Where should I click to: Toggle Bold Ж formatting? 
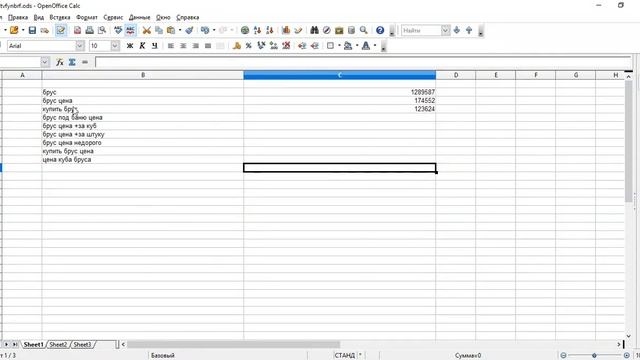(130, 46)
